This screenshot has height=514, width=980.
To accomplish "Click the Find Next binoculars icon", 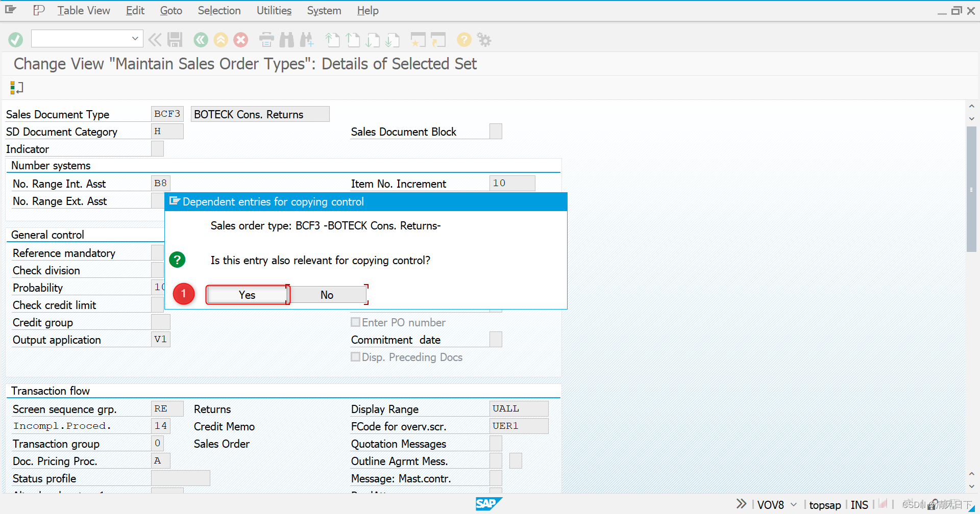I will coord(307,40).
